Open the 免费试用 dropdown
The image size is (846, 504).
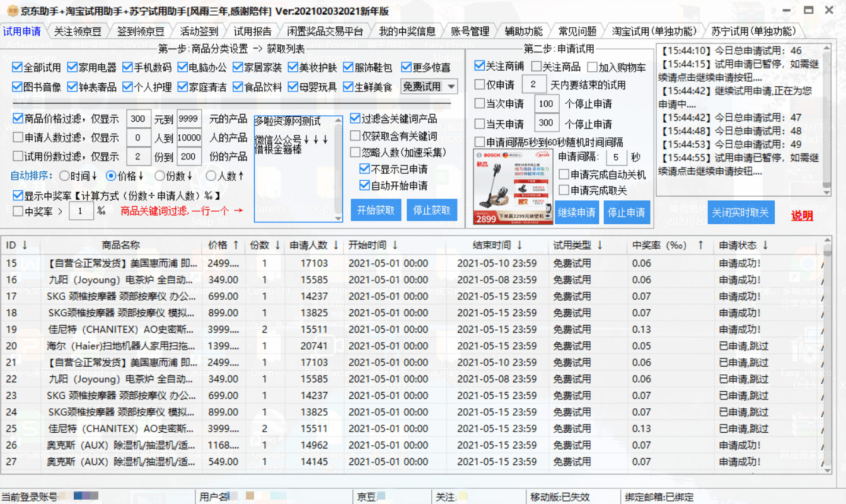(429, 87)
